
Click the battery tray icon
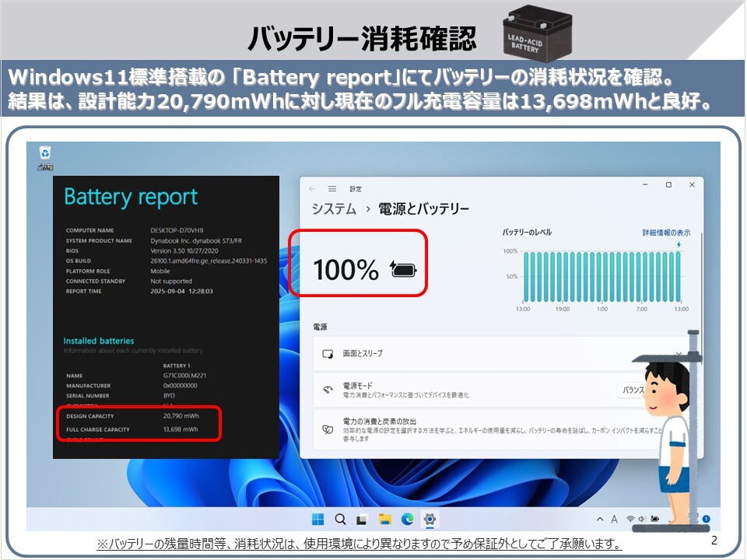(x=655, y=519)
